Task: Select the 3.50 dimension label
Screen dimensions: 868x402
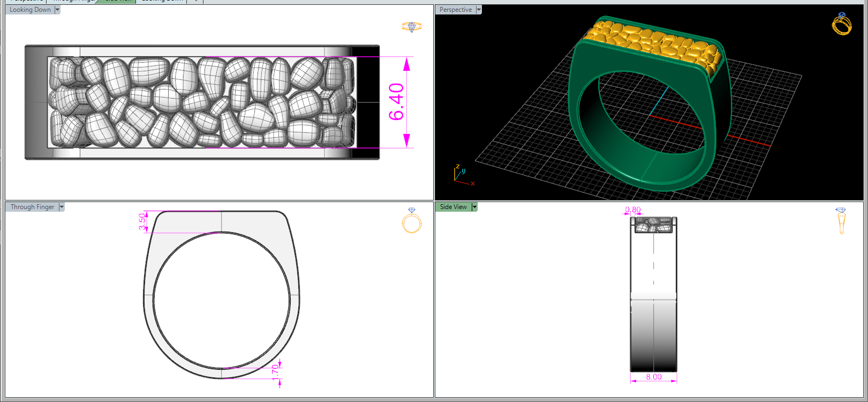Action: point(142,221)
